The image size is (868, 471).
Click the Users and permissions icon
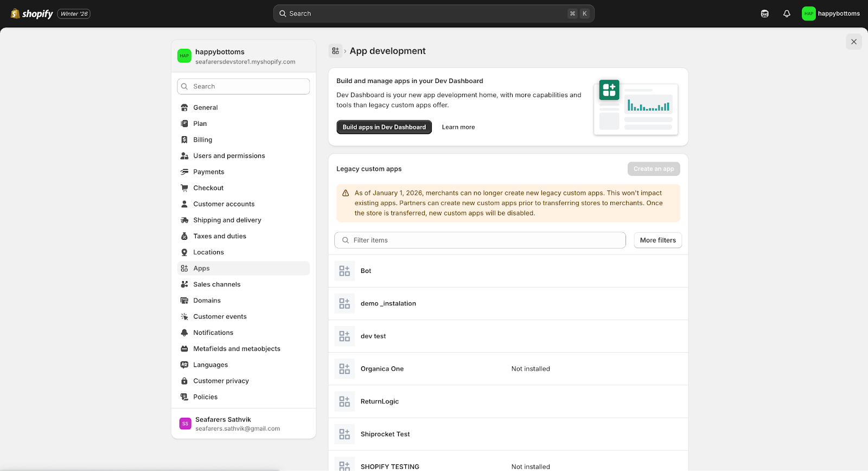pos(184,156)
